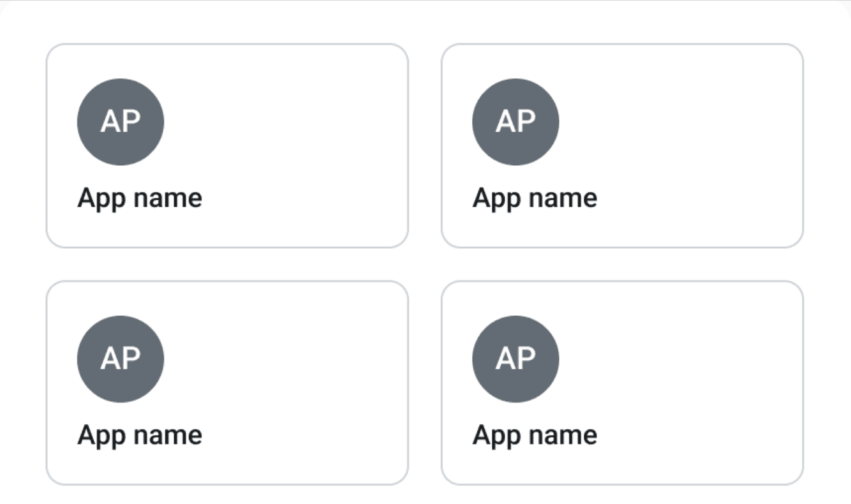The height and width of the screenshot is (504, 851).
Task: Open the upper-left app tile
Action: click(x=227, y=144)
